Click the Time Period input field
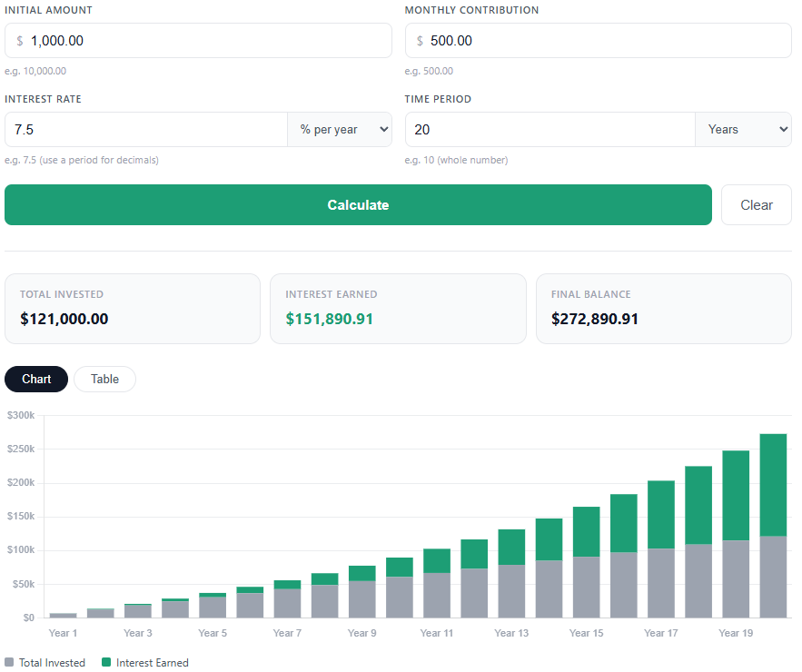 [550, 129]
